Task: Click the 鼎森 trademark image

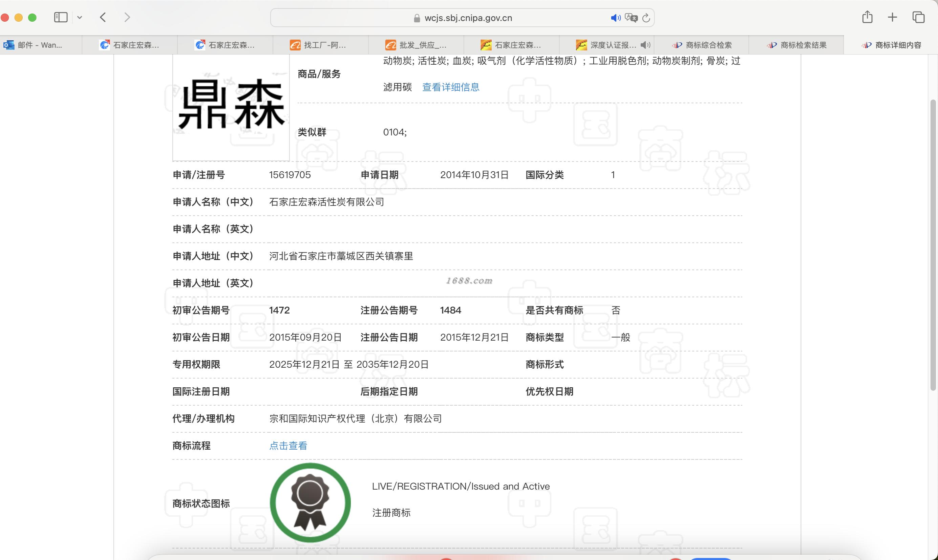Action: tap(231, 106)
